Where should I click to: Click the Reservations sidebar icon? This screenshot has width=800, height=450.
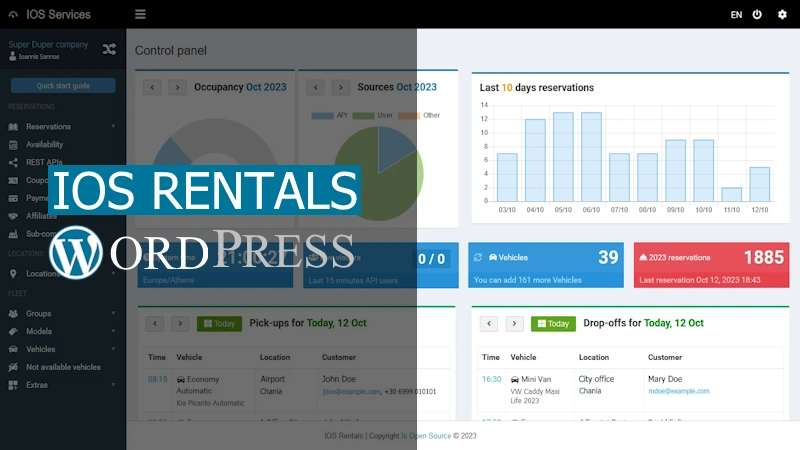(x=13, y=127)
